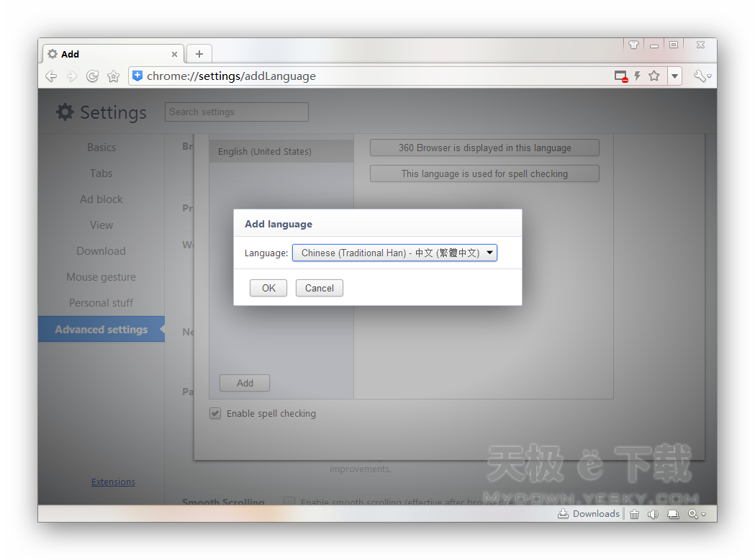Image resolution: width=755 pixels, height=560 pixels.
Task: Toggle the Enable smooth scrolling checkbox
Action: pyautogui.click(x=289, y=502)
